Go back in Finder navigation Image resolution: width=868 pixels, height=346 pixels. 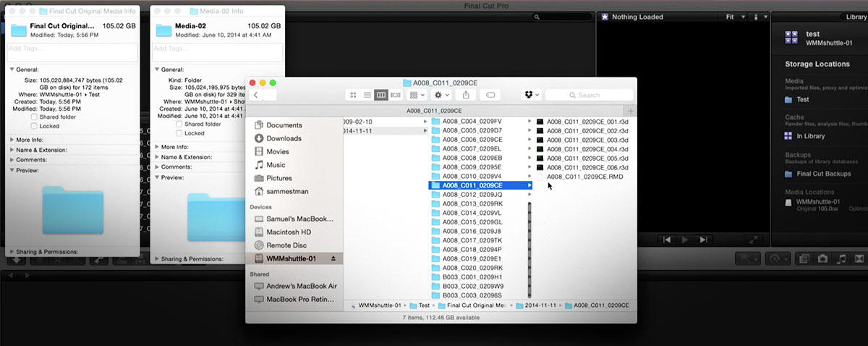point(255,95)
